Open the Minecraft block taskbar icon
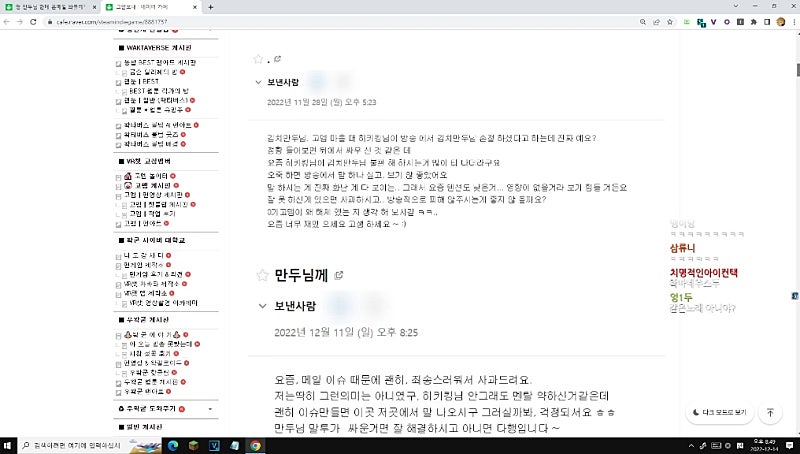 coord(193,446)
